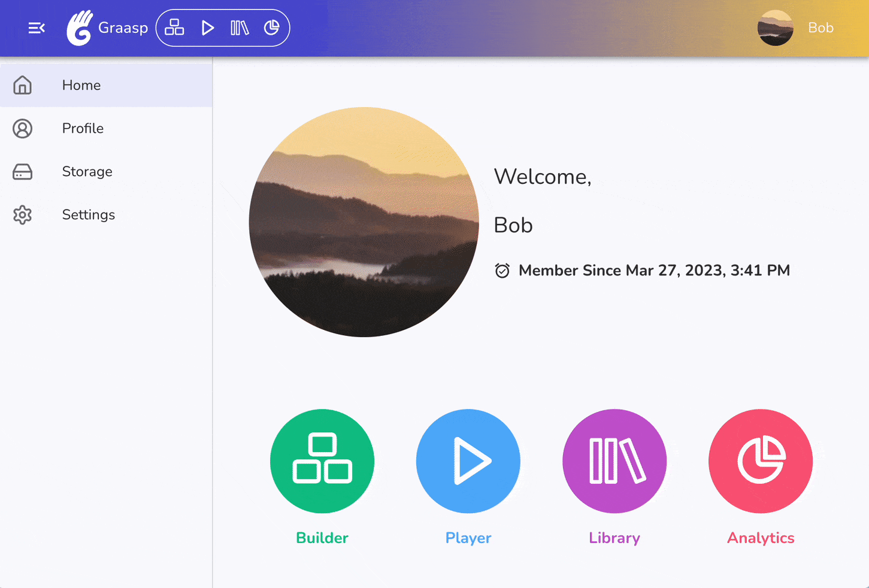Image resolution: width=869 pixels, height=588 pixels.
Task: Click the Storage drive icon in the sidebar
Action: [22, 172]
